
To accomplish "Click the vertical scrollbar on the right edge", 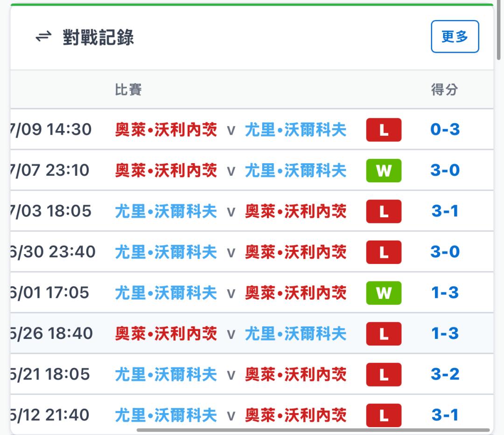I will (x=498, y=30).
